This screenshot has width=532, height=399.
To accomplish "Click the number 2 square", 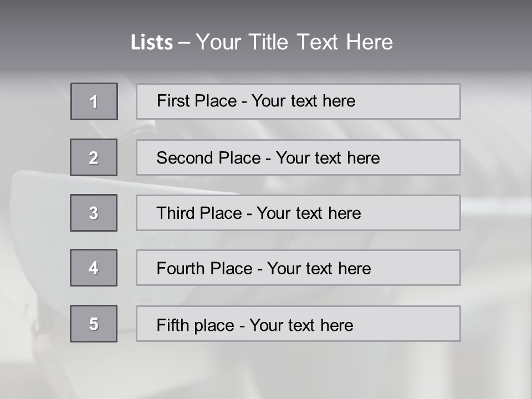I will tap(94, 157).
